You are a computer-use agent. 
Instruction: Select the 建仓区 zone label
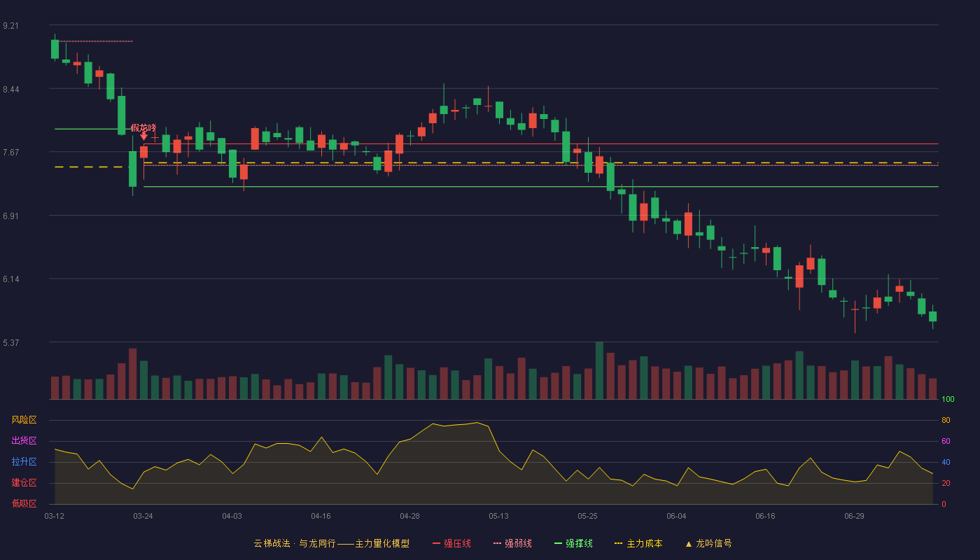24,483
